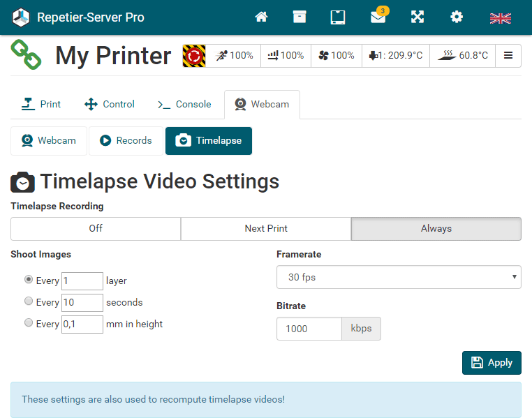Click the emergency stop icon
532x418 pixels.
tap(194, 56)
